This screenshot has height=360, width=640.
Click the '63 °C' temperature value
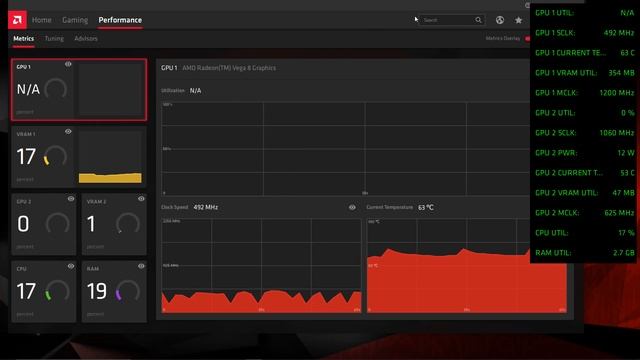[426, 207]
